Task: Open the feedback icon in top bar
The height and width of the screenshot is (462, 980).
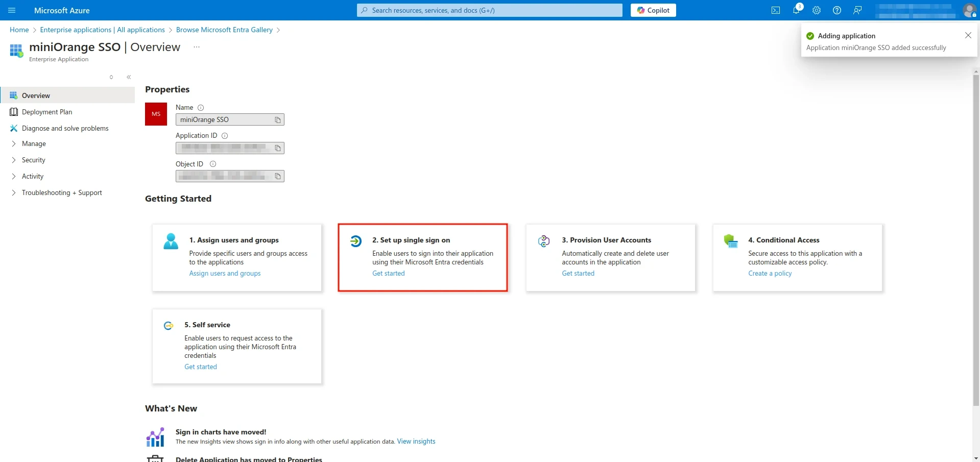Action: click(857, 10)
